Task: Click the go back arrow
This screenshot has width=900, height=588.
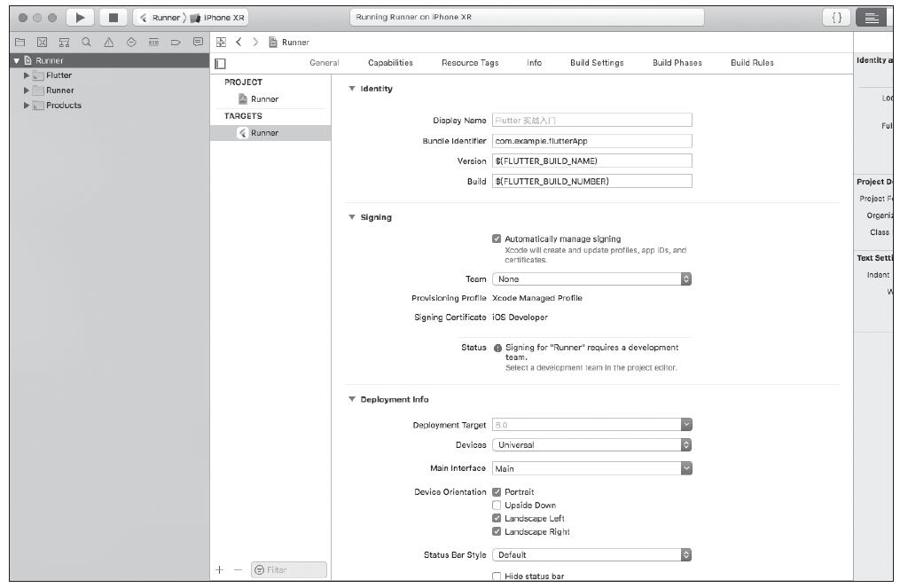Action: click(238, 42)
